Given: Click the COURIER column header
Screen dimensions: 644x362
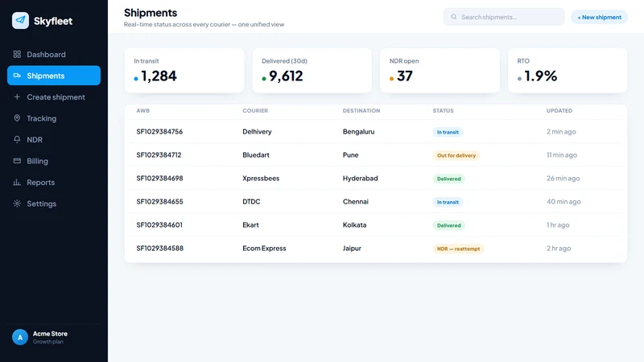Looking at the screenshot, I should click(x=255, y=111).
